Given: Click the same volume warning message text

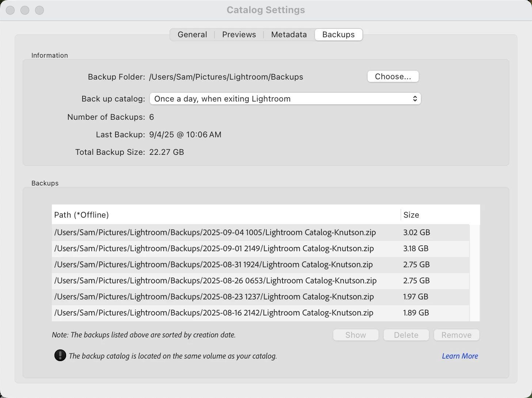Looking at the screenshot, I should coord(173,356).
